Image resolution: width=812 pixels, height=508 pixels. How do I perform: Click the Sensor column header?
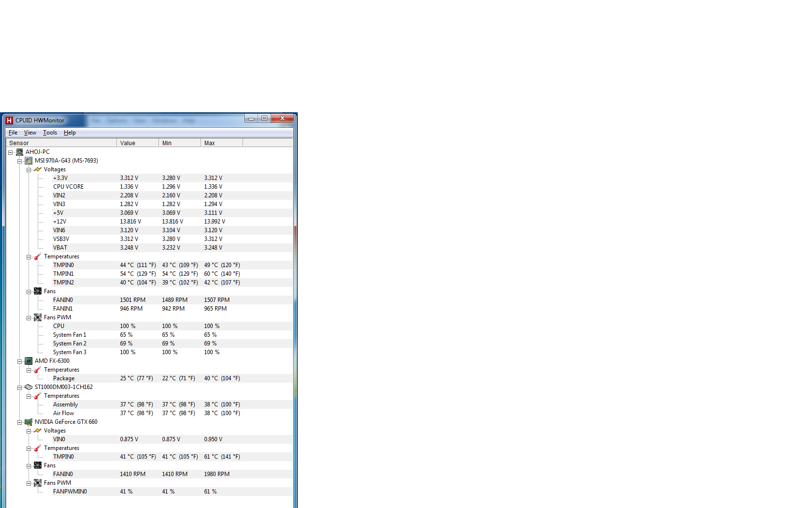pos(61,143)
